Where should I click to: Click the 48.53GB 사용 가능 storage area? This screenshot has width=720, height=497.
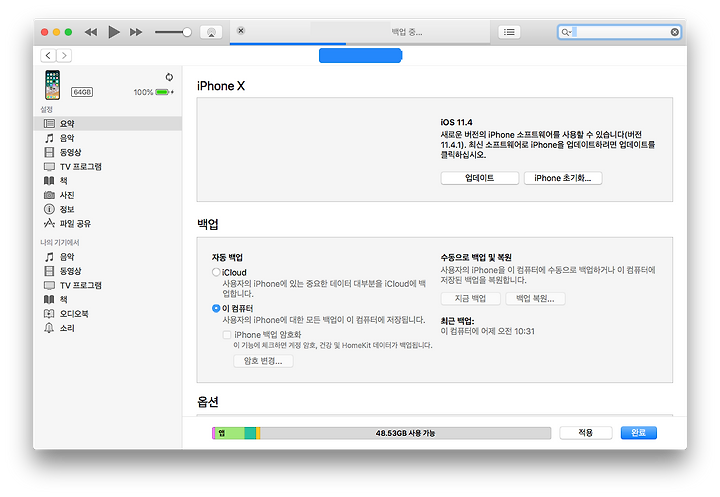click(405, 433)
